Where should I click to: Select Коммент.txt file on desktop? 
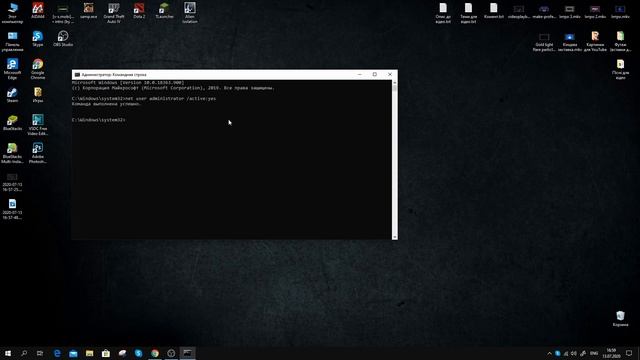click(493, 11)
